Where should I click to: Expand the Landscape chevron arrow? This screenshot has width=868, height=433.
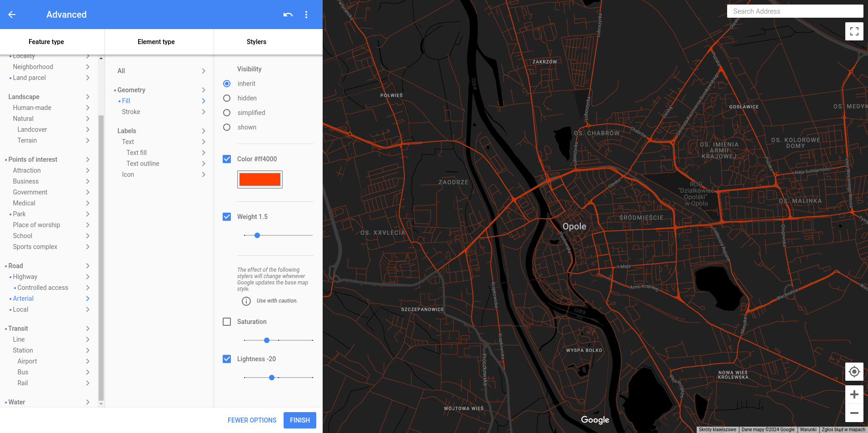pyautogui.click(x=88, y=97)
